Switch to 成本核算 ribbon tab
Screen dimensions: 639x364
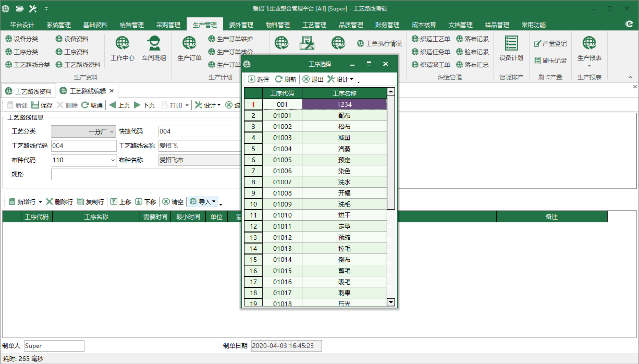424,25
